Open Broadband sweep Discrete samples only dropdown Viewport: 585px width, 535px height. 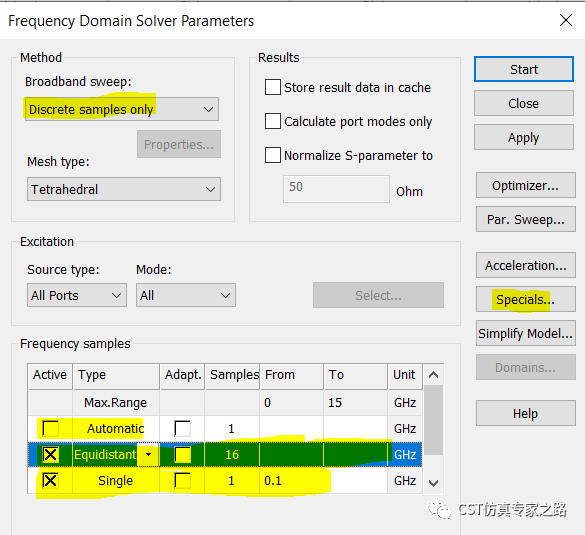pos(122,109)
